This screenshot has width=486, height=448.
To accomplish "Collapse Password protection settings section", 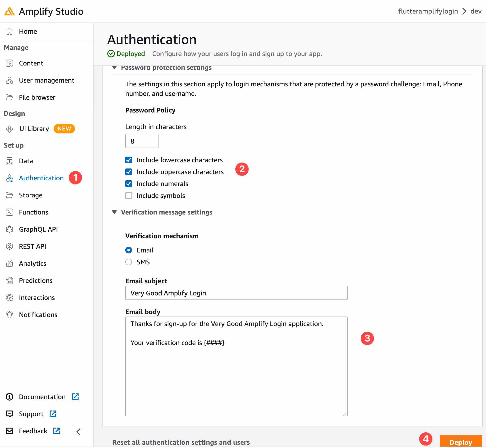I will [114, 68].
